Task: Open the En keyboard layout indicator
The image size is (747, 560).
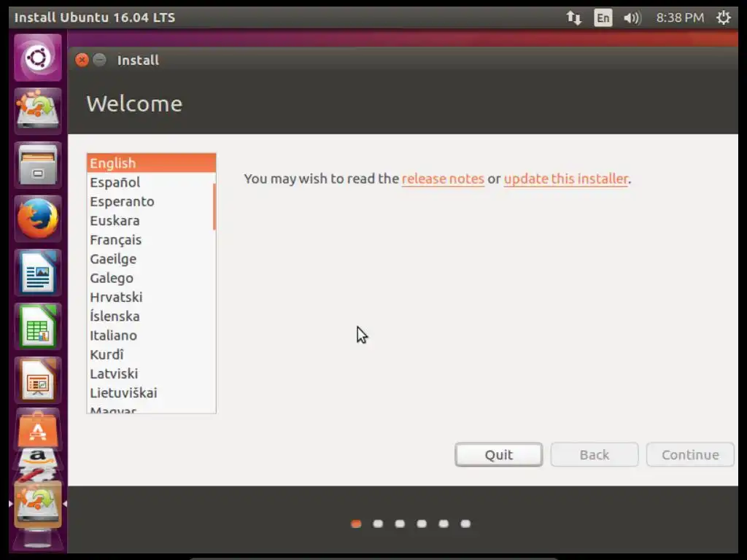Action: tap(603, 18)
